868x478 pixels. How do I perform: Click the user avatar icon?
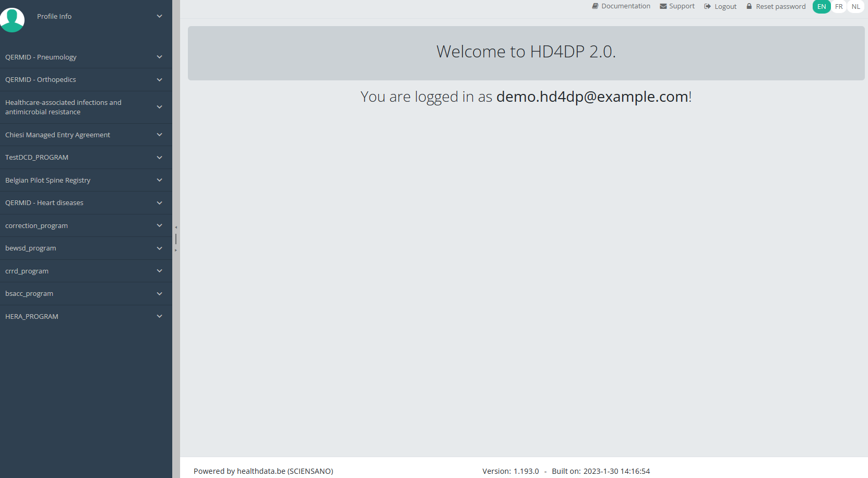tap(12, 20)
